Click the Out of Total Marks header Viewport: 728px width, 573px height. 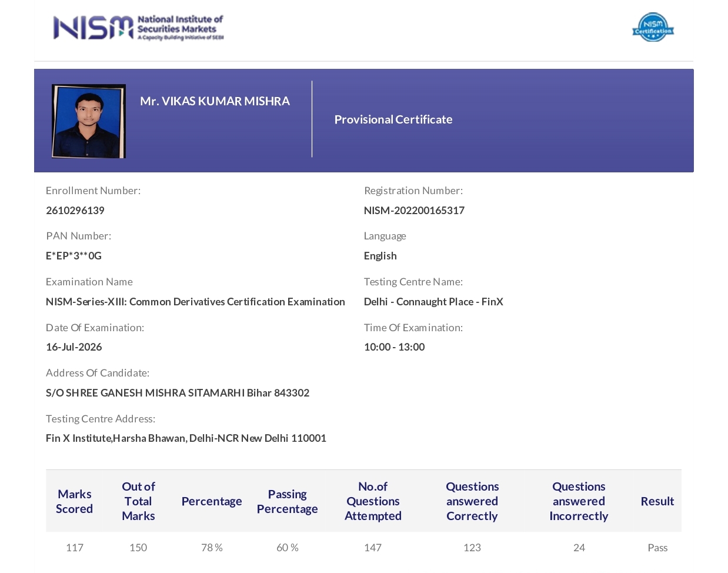[x=138, y=501]
